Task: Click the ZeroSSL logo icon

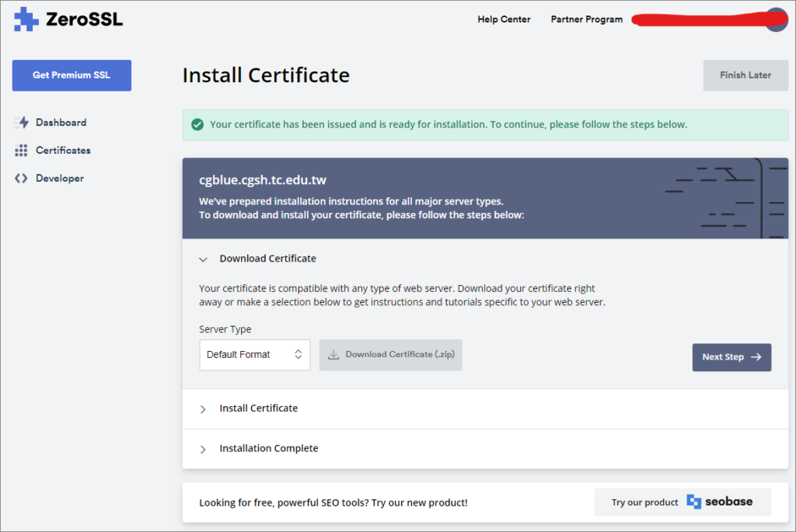Action: 26,19
